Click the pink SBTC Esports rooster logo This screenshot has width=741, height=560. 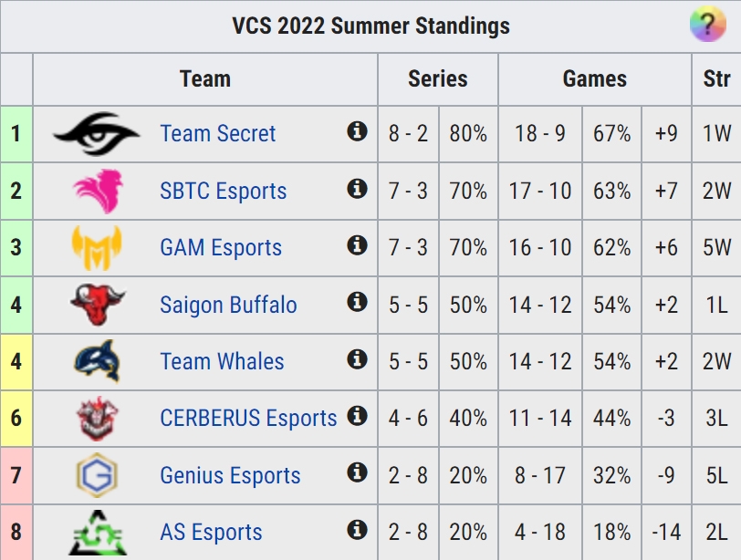pyautogui.click(x=99, y=191)
